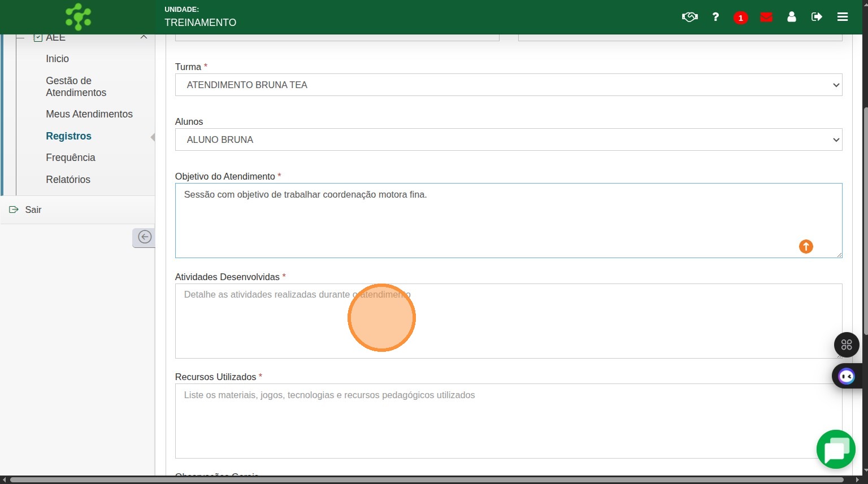The image size is (868, 484).
Task: Click the horizontal scrollbar at bottom
Action: click(x=427, y=480)
